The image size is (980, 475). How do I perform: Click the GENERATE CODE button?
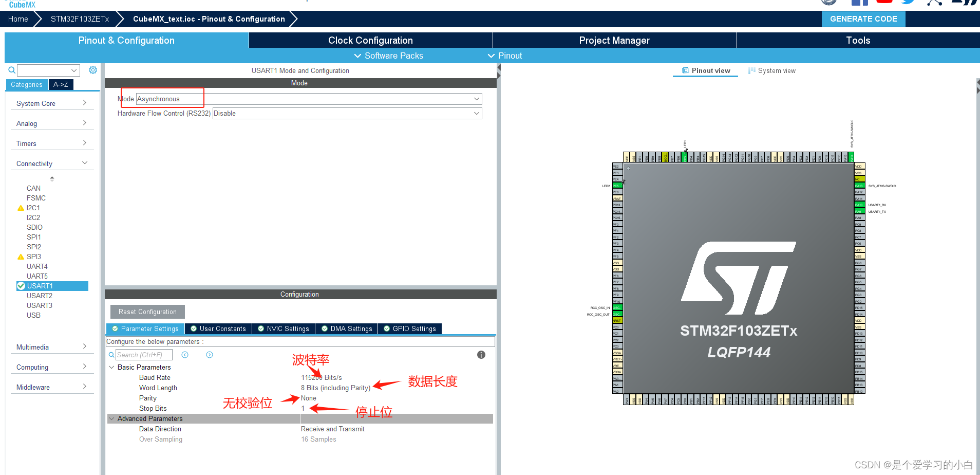(x=863, y=19)
